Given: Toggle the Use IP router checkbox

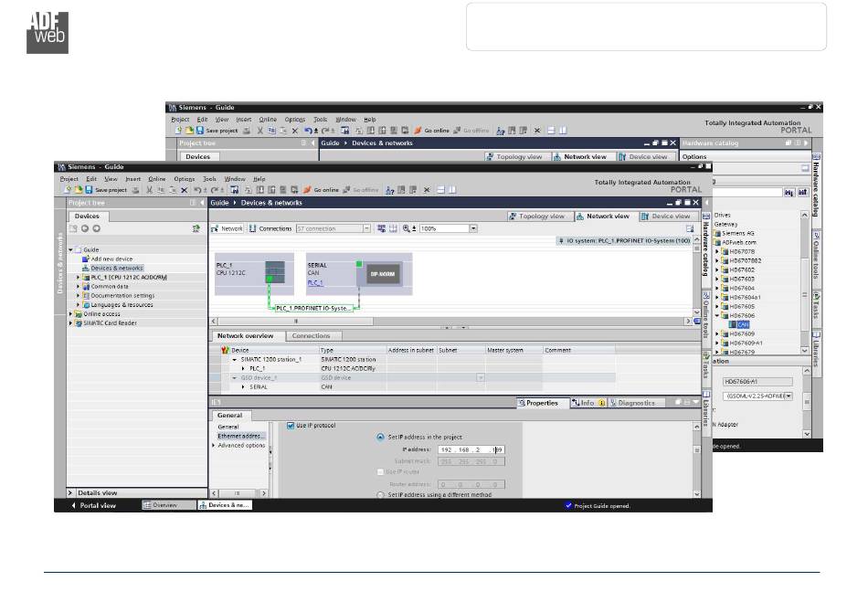Looking at the screenshot, I should point(380,472).
